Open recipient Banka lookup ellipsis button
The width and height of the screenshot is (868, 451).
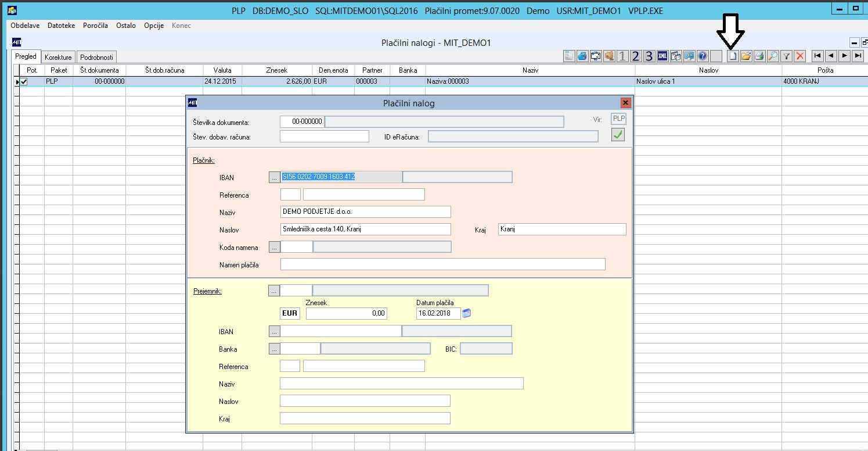click(275, 349)
